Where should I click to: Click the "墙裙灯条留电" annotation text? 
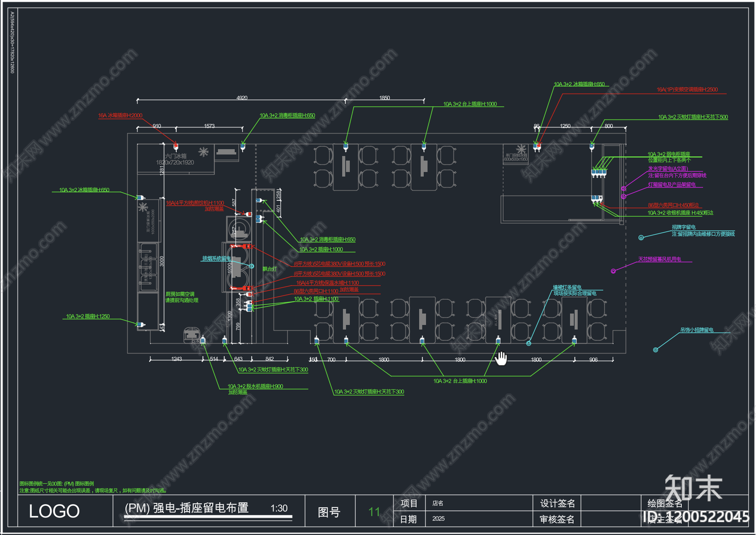[x=567, y=287]
